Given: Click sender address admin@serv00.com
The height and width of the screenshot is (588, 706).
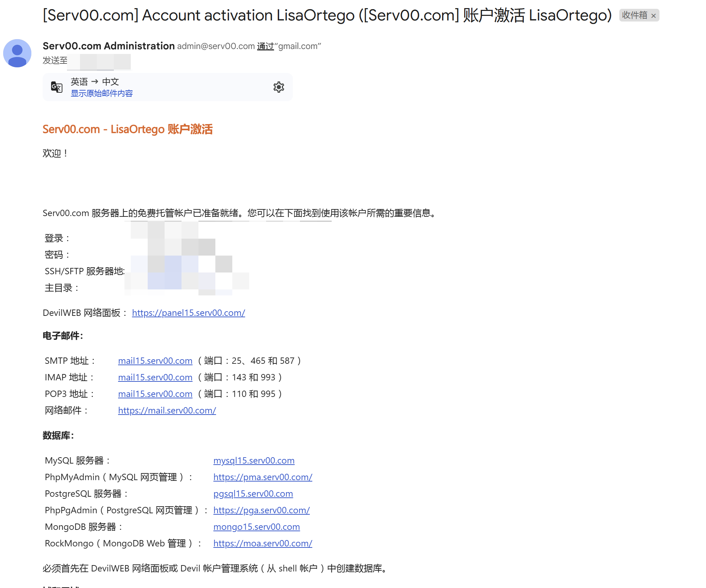Looking at the screenshot, I should [x=216, y=46].
